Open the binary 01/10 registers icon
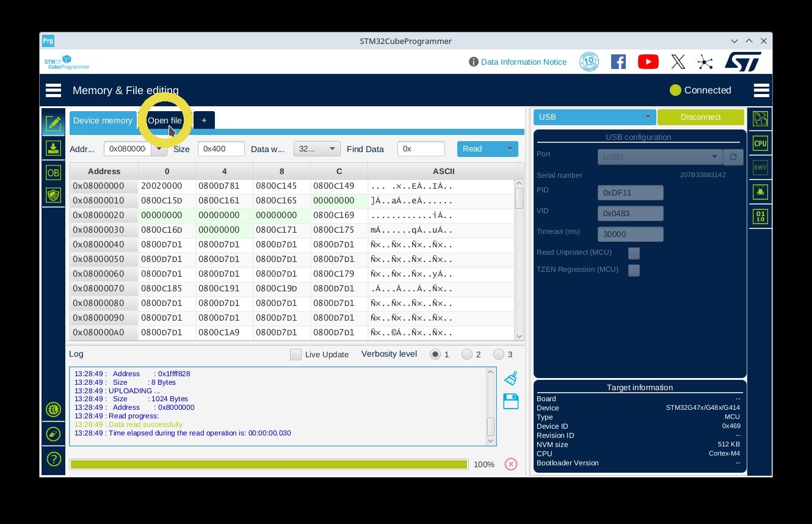The image size is (812, 524). tap(760, 216)
